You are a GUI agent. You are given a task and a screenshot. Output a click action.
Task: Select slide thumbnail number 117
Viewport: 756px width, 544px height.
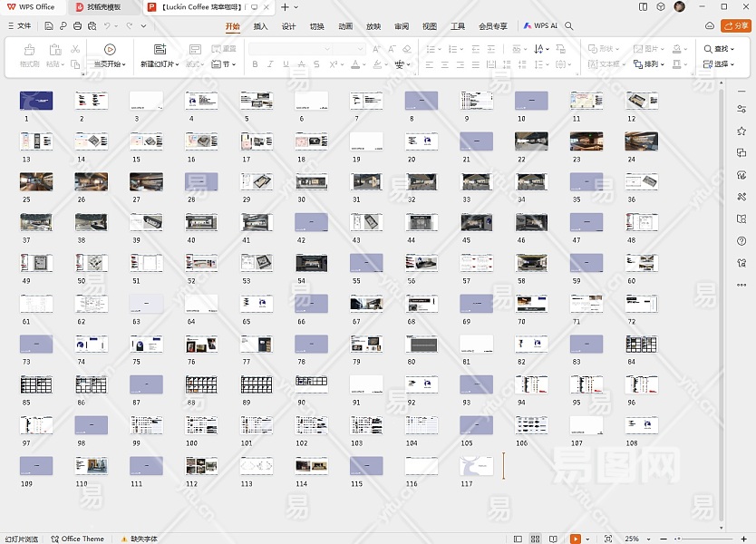(477, 466)
